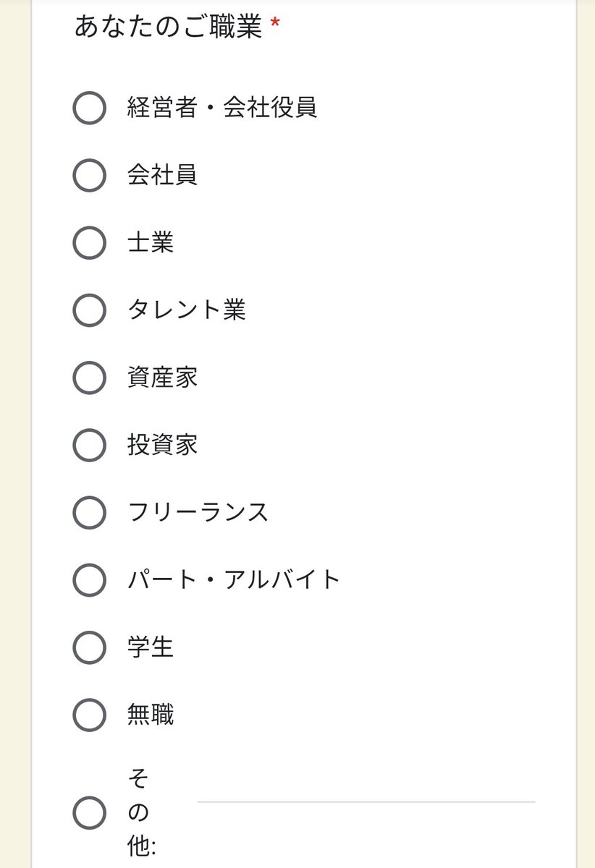Select the 士業 radio button
This screenshot has width=595, height=868.
(90, 243)
